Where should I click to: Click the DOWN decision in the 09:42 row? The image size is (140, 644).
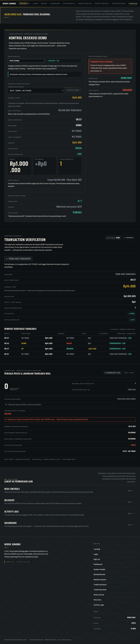click(24, 343)
